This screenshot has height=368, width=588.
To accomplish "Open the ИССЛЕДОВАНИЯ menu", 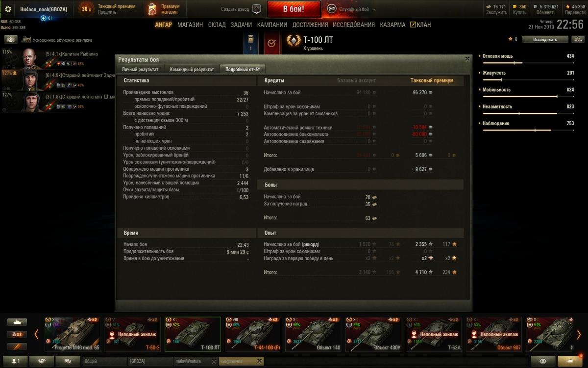I will point(354,25).
